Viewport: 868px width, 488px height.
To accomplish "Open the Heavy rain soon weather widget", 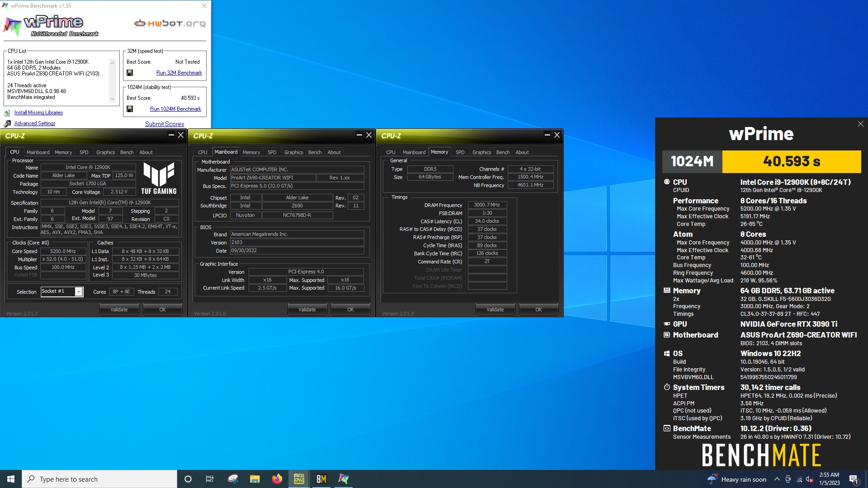I will [x=737, y=479].
